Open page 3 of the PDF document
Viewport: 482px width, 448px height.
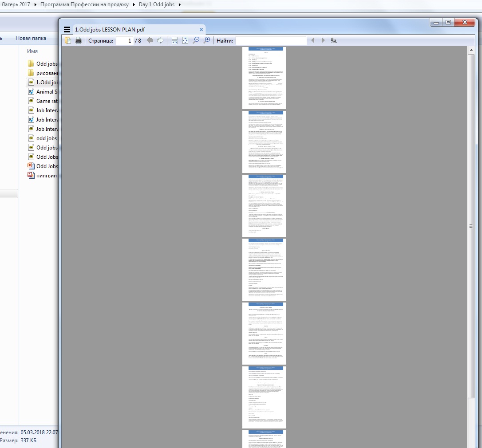pos(264,205)
